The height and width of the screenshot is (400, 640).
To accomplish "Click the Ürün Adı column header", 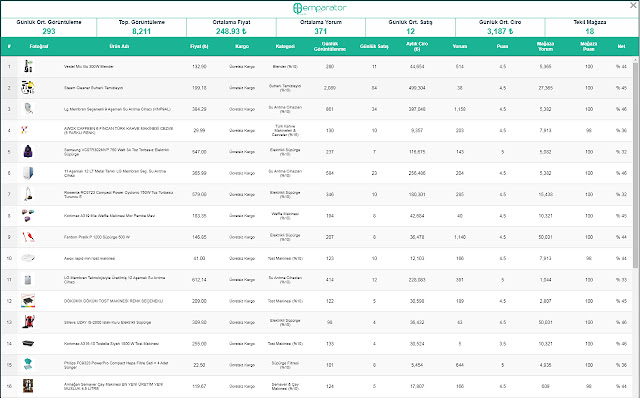I will click(119, 47).
